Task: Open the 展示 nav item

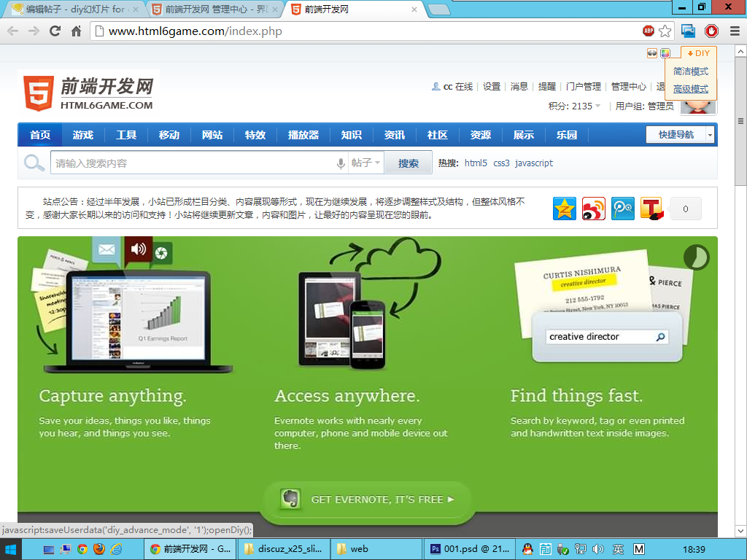Action: pos(524,135)
